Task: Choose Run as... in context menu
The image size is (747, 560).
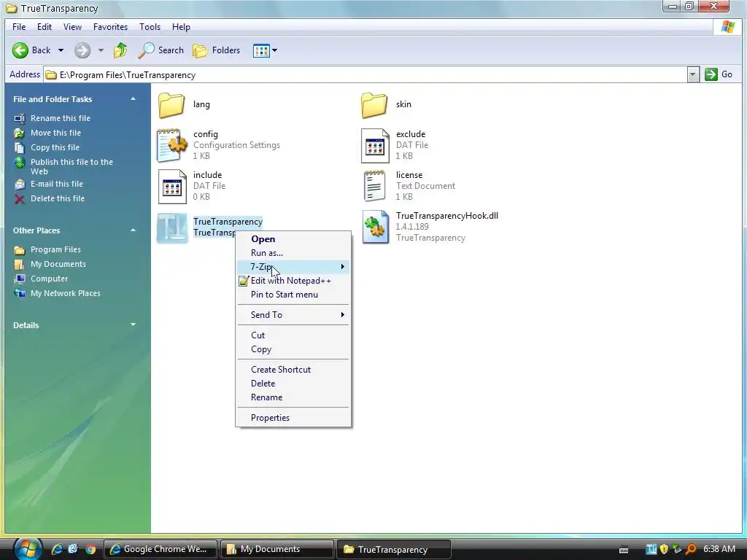Action: [293, 253]
